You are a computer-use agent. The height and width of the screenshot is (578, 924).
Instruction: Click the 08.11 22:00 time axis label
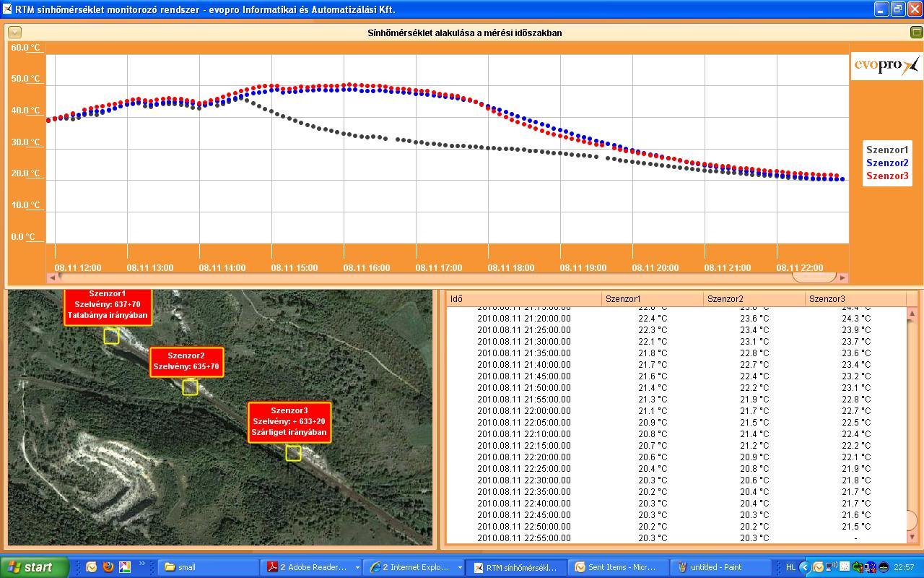pyautogui.click(x=799, y=268)
